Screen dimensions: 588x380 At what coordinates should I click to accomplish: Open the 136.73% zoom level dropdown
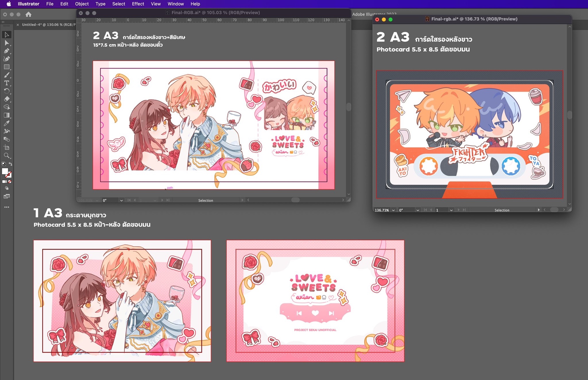point(393,210)
